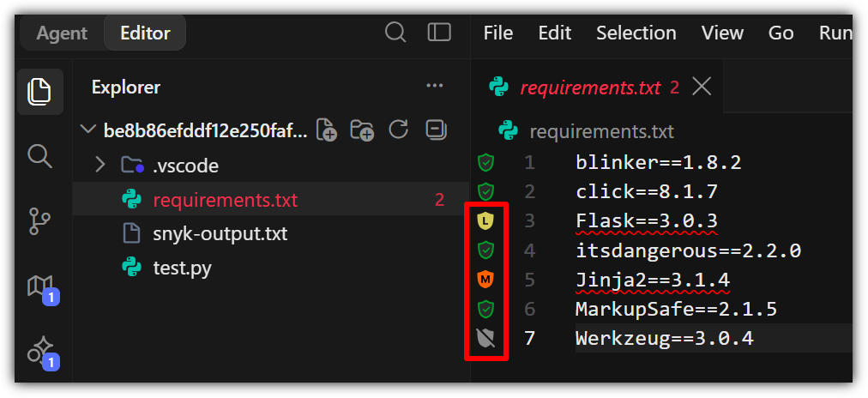
Task: Switch to Agent mode
Action: coord(62,33)
